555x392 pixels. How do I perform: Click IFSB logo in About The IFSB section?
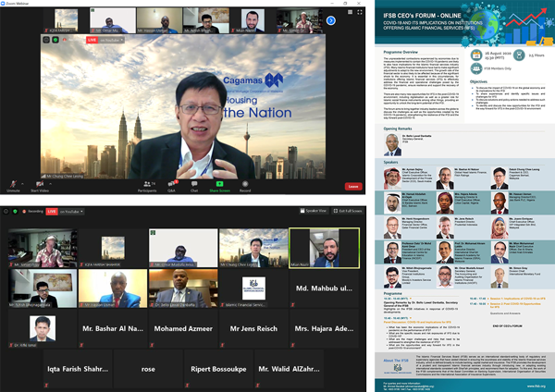point(398,368)
